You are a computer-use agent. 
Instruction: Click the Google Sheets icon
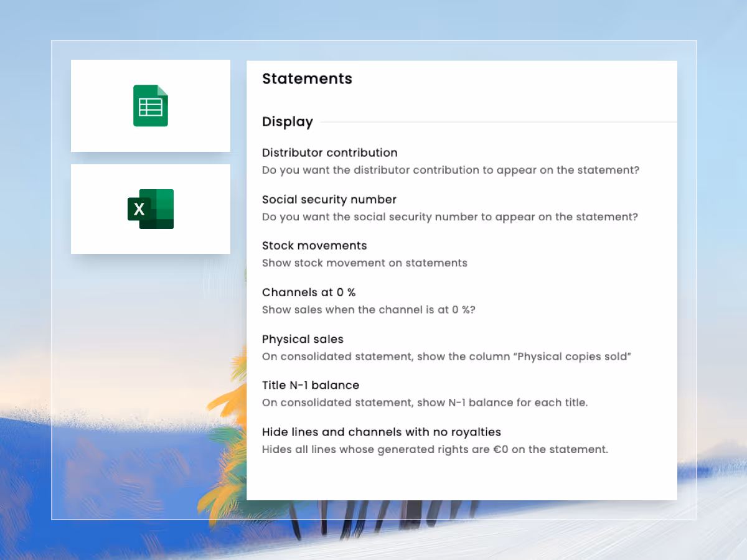click(151, 106)
